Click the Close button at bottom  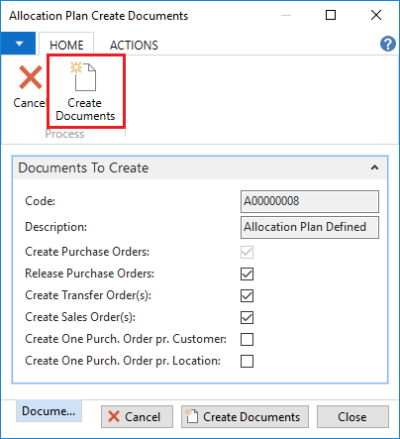[353, 417]
